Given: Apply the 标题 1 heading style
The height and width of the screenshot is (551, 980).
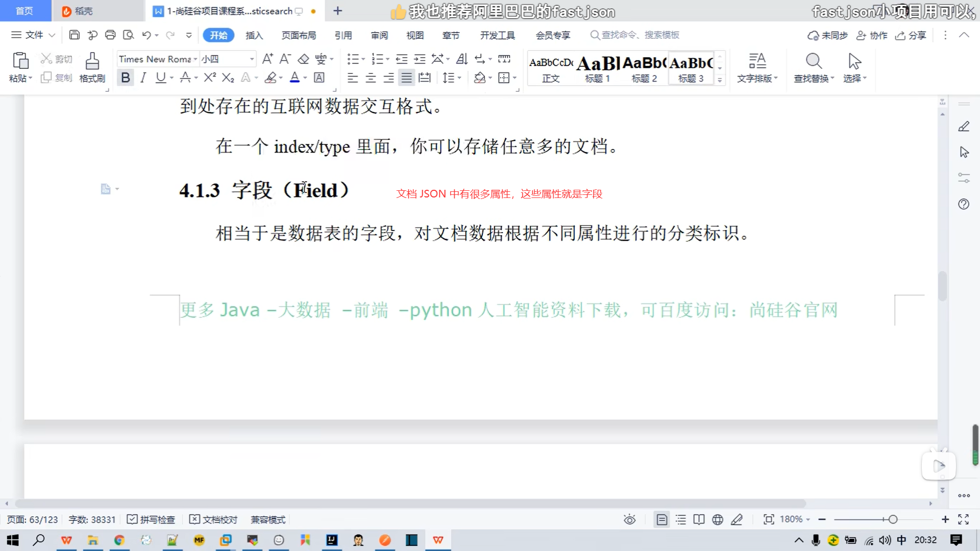Looking at the screenshot, I should [597, 69].
